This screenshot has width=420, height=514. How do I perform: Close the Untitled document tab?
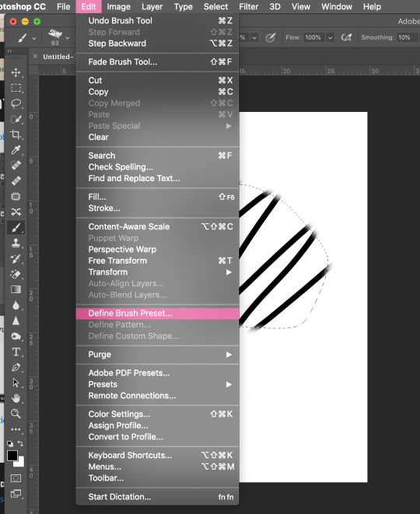tap(35, 57)
